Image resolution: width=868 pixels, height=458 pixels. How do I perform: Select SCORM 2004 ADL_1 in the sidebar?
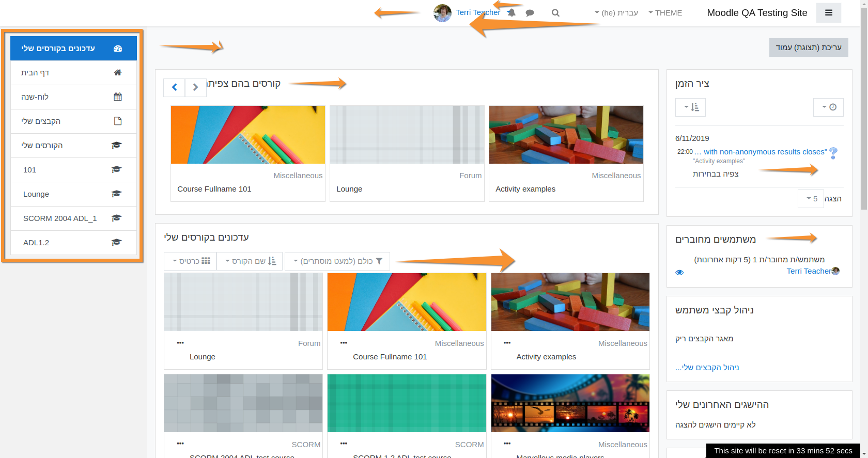[x=73, y=218]
